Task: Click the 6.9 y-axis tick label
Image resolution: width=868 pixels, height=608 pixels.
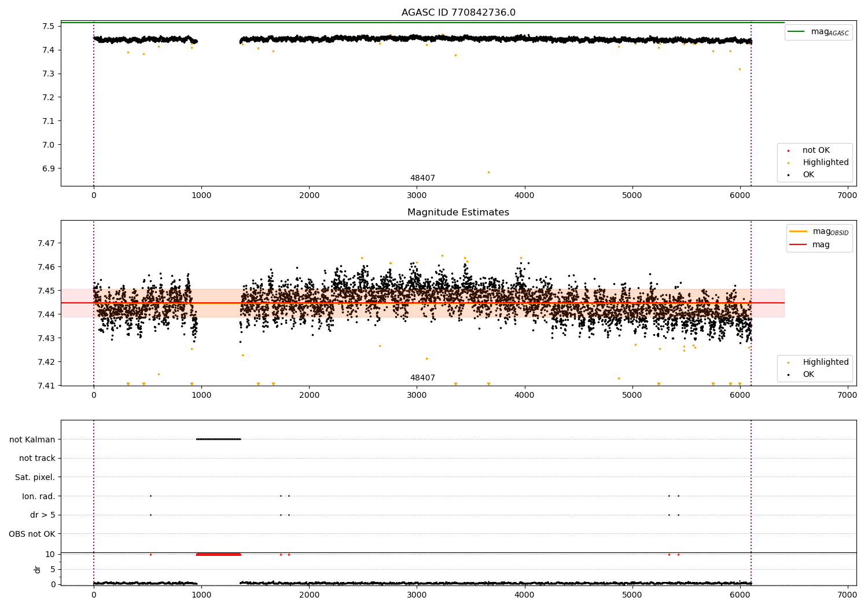Action: 48,169
